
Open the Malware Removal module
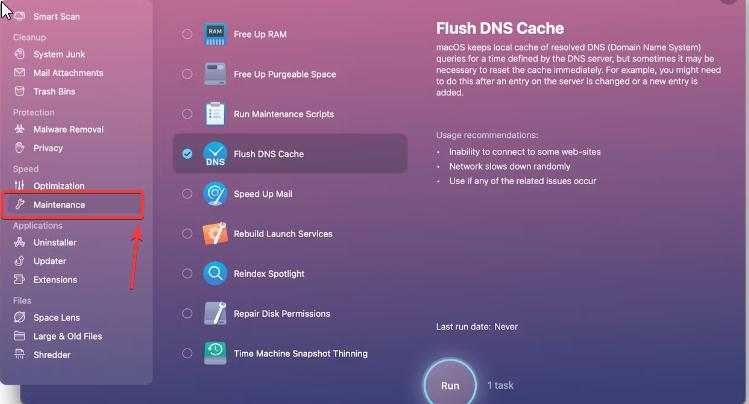[x=68, y=130]
